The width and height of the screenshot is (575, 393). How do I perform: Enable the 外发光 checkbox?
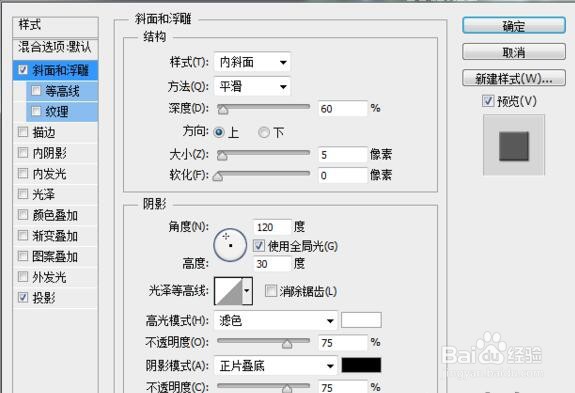point(23,276)
